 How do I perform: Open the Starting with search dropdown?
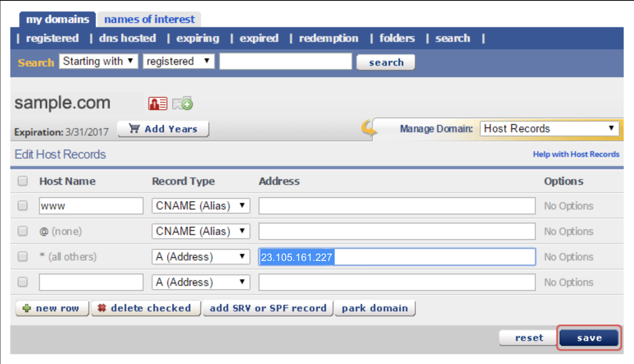point(98,61)
